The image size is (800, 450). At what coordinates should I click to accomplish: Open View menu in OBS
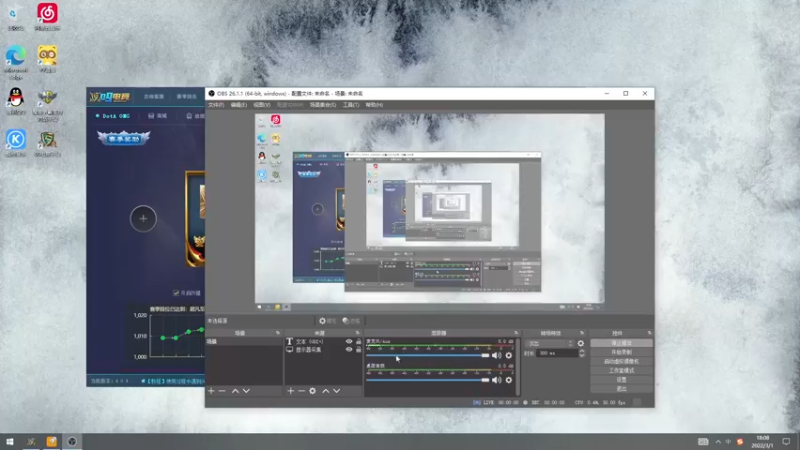262,105
